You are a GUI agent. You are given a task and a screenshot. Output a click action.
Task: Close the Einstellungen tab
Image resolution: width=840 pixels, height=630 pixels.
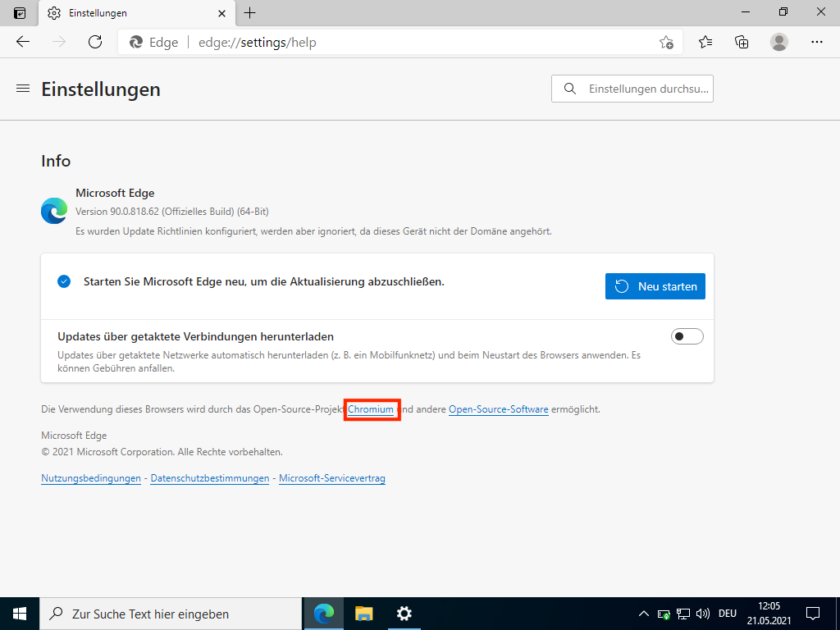click(x=221, y=13)
